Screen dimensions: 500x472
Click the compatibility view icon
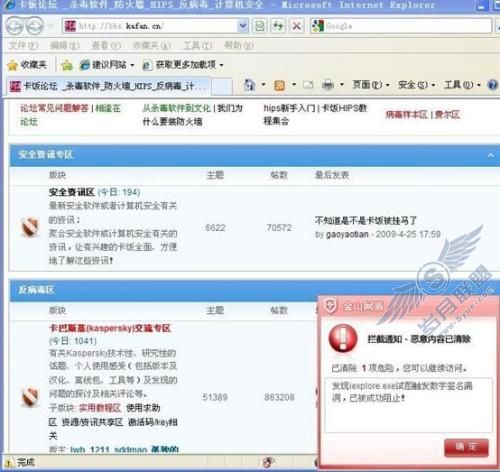pyautogui.click(x=260, y=26)
